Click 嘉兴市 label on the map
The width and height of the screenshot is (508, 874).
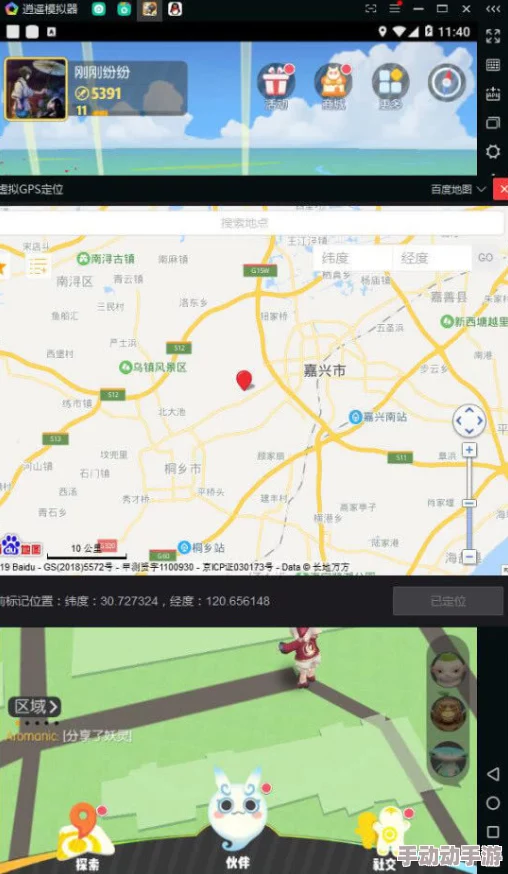[x=325, y=371]
